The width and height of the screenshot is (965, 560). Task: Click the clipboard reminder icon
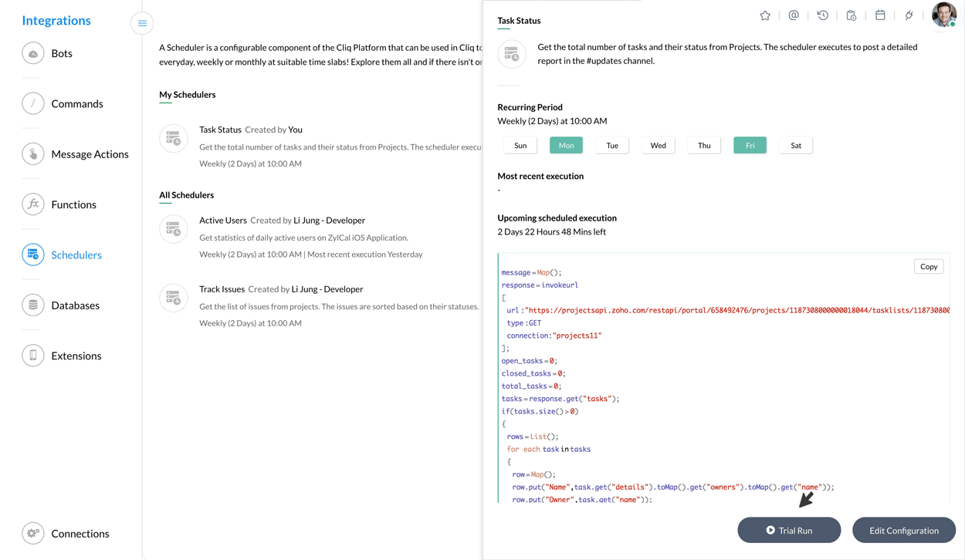pyautogui.click(x=852, y=15)
